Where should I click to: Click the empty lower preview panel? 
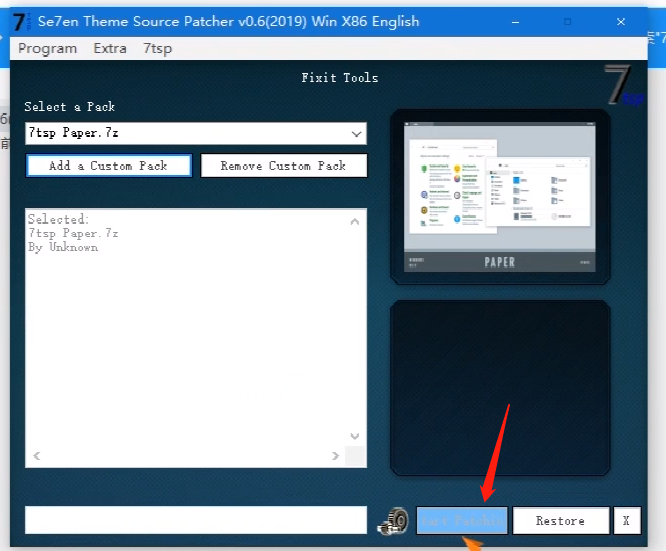[500, 388]
